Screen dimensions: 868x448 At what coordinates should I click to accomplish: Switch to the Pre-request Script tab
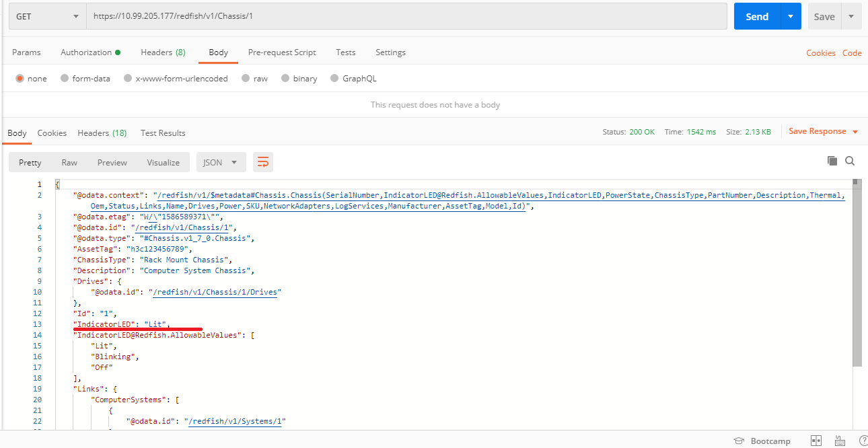click(282, 52)
